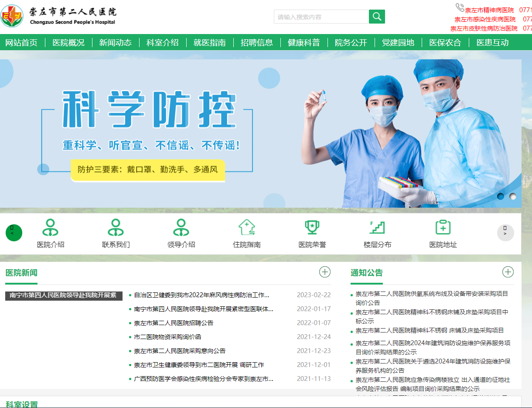Open 南宁市第四人民医院领导 news list item

point(204,309)
